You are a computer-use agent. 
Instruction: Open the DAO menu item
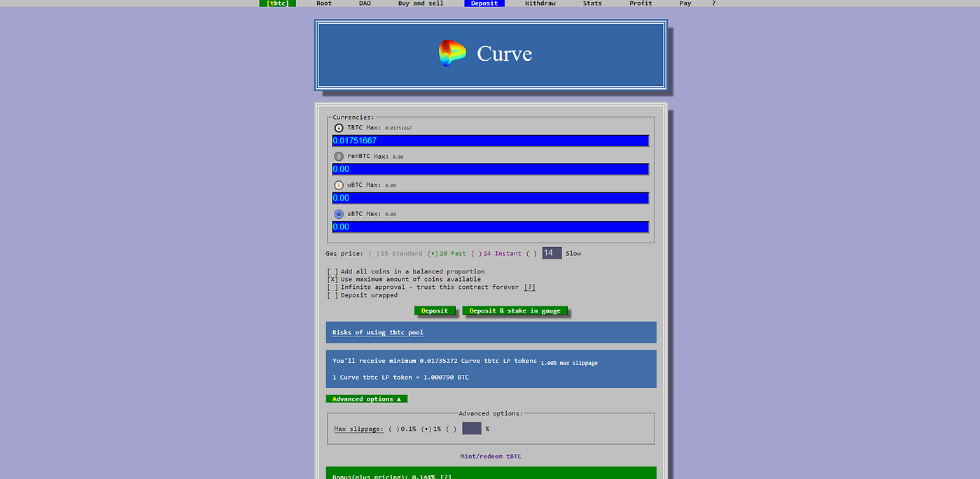tap(365, 3)
